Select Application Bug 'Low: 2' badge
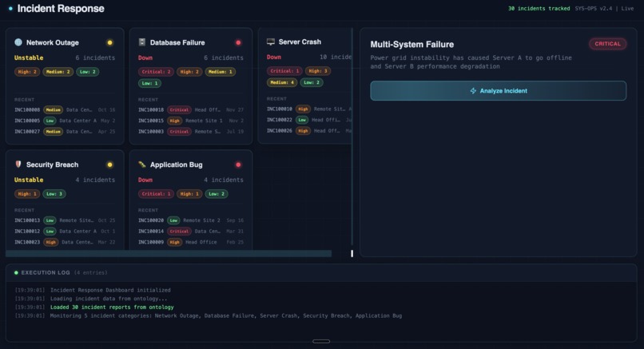The height and width of the screenshot is (349, 644). coord(217,194)
